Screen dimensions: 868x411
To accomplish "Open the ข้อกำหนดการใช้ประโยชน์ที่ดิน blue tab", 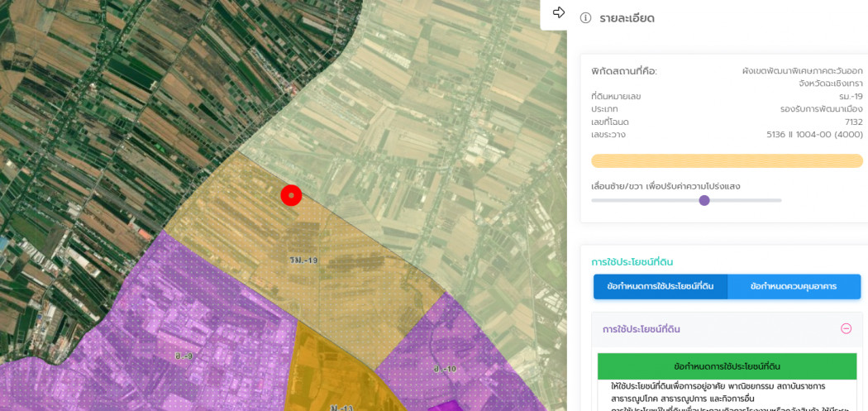I will 661,286.
